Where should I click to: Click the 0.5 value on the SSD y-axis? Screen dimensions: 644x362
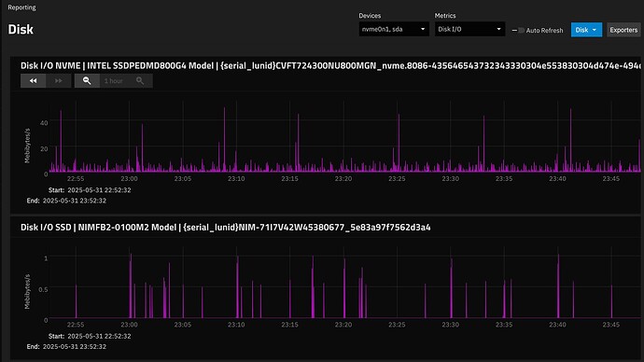point(43,289)
